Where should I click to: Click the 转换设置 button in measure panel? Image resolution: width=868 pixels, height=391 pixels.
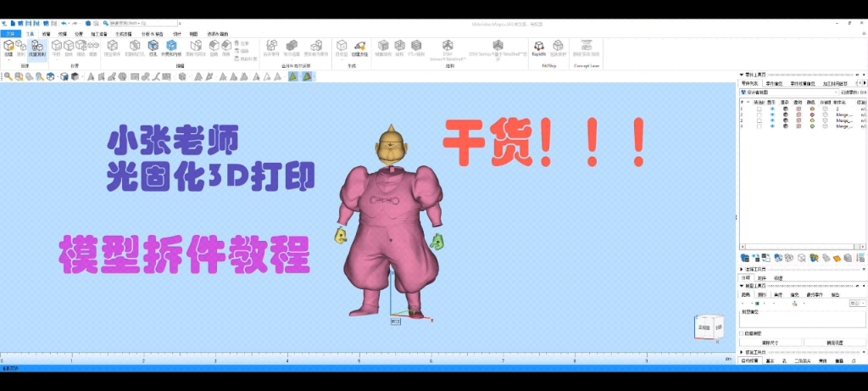[834, 343]
